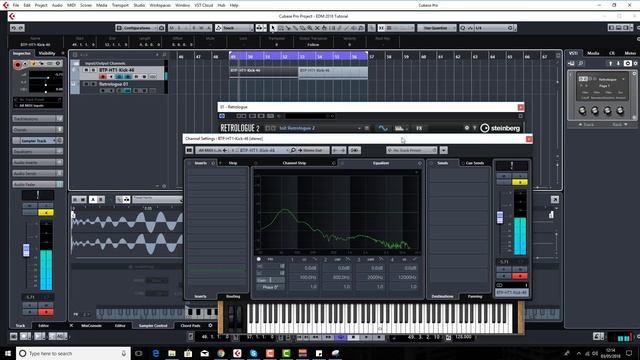This screenshot has height=360, width=640.
Task: Click EQ band 1 frequency 100.0Hz field
Action: pyautogui.click(x=303, y=277)
